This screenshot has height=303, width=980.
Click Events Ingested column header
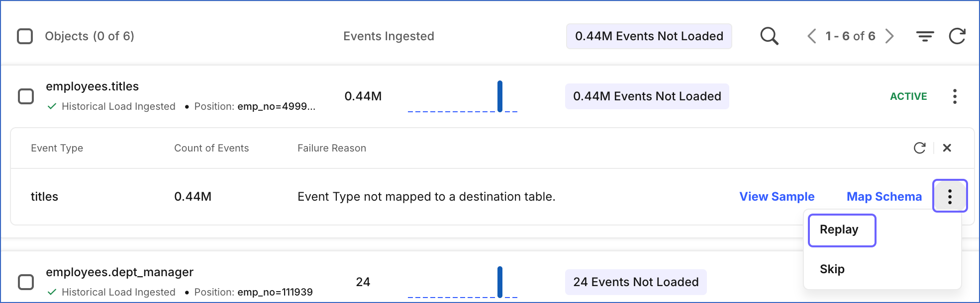click(389, 36)
